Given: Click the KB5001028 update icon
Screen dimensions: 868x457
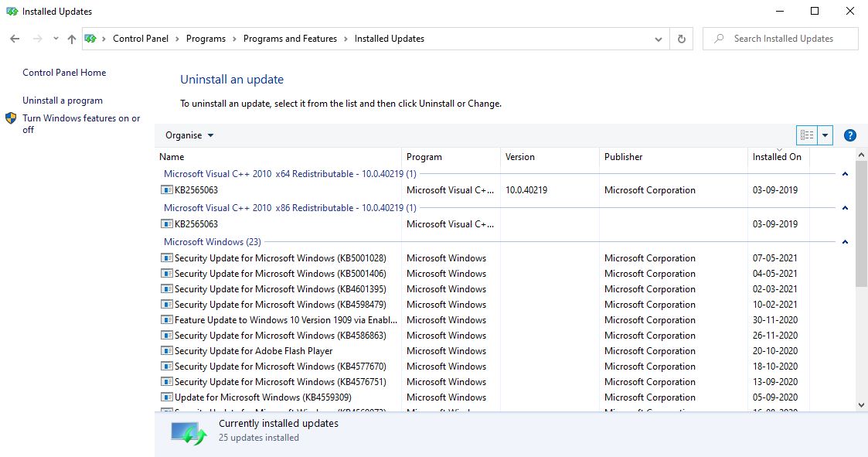Looking at the screenshot, I should 167,258.
